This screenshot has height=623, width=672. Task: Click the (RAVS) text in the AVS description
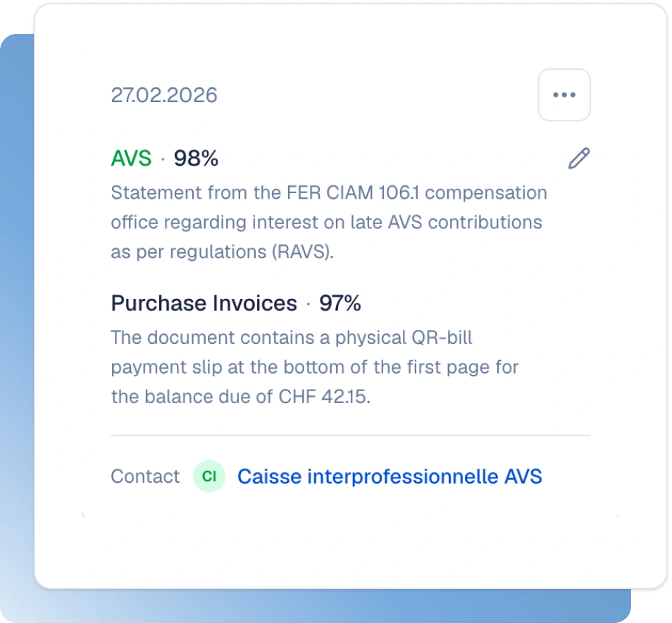(303, 252)
